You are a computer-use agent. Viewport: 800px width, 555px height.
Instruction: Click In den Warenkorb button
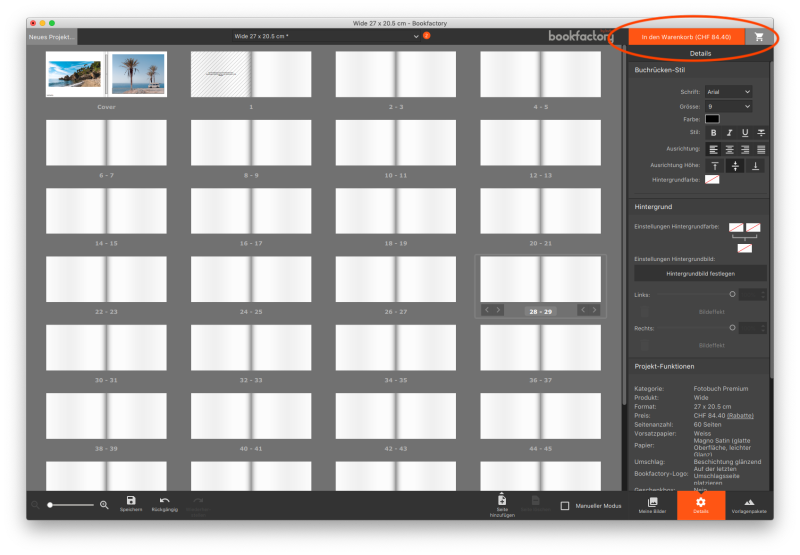685,37
